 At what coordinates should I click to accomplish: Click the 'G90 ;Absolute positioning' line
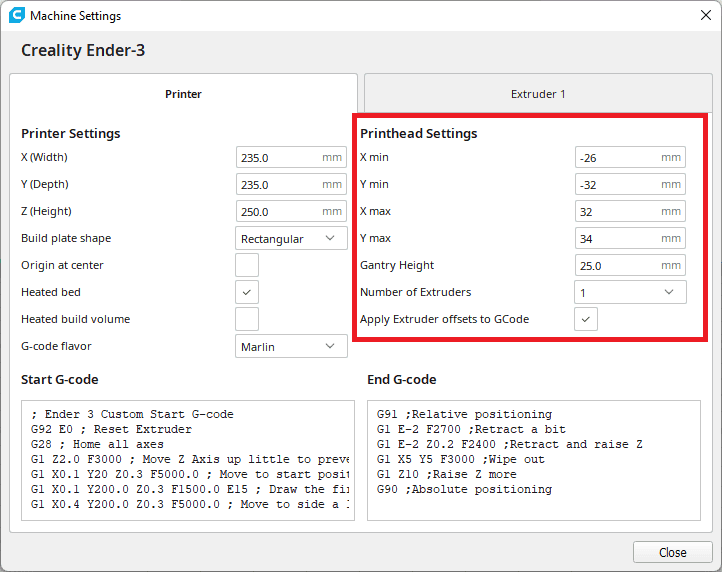point(464,489)
